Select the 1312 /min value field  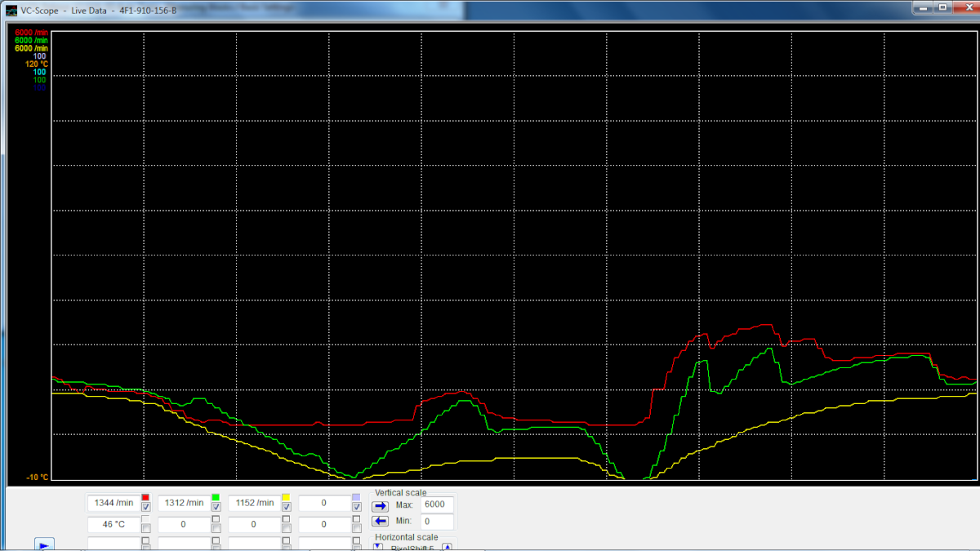pyautogui.click(x=184, y=503)
